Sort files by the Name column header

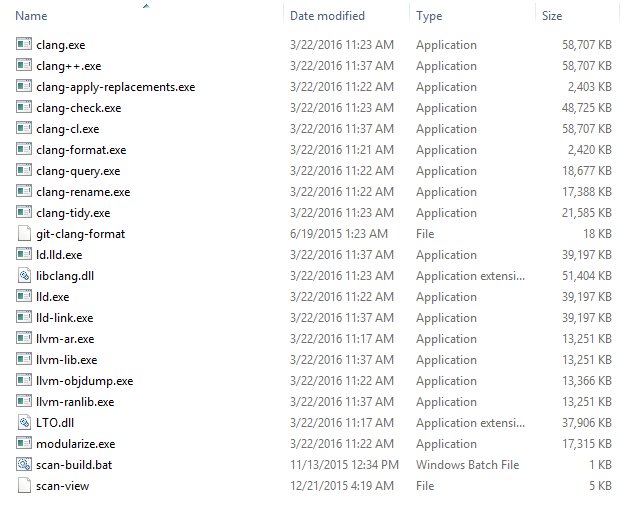(31, 16)
